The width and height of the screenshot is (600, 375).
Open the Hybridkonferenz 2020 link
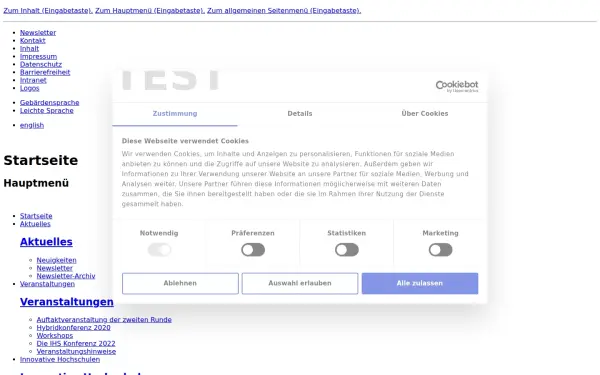pyautogui.click(x=73, y=328)
